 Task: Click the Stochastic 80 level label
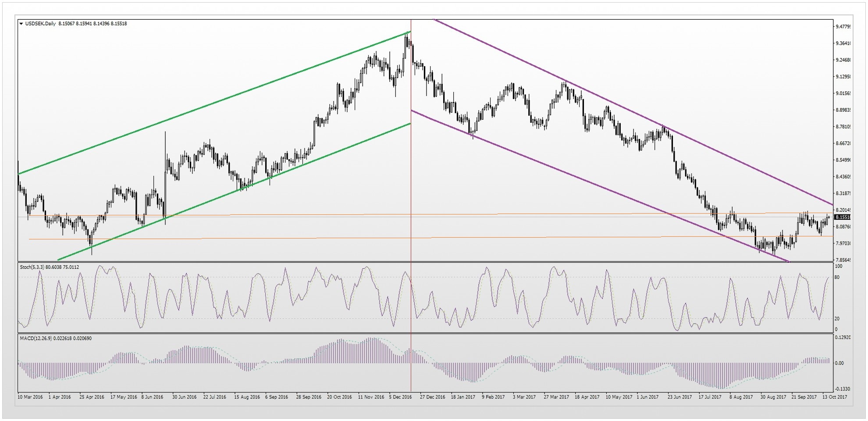coord(837,277)
